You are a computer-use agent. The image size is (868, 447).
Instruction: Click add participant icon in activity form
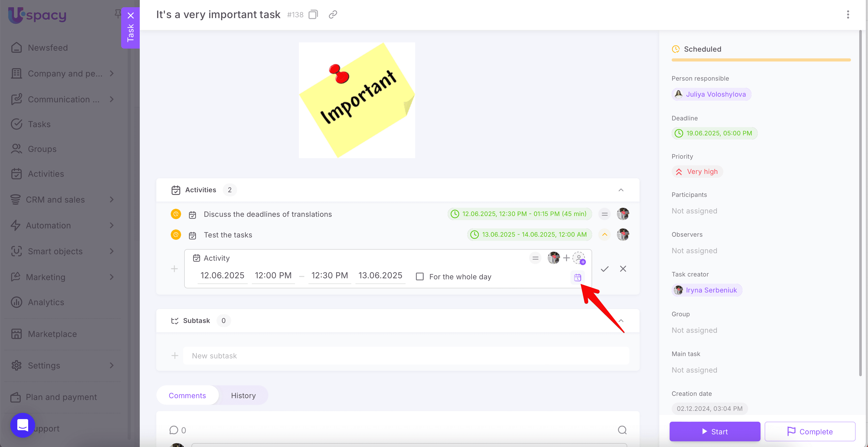(x=579, y=258)
